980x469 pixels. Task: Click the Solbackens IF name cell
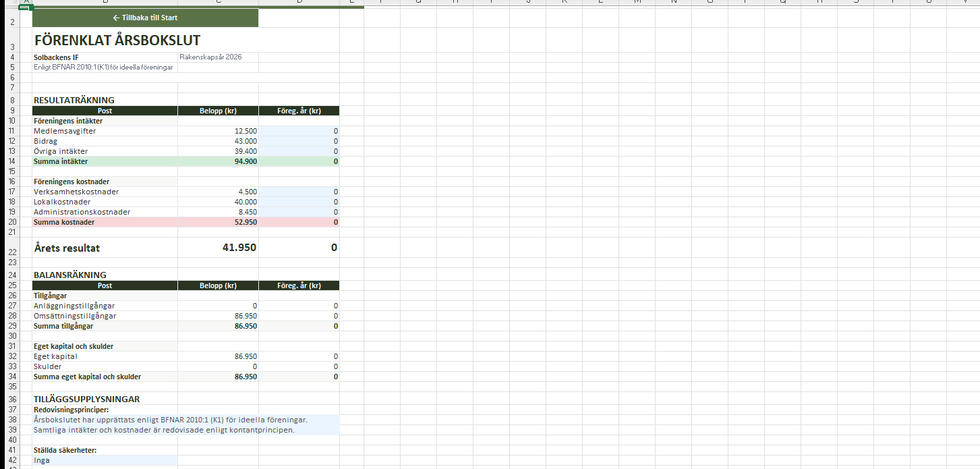(x=105, y=57)
